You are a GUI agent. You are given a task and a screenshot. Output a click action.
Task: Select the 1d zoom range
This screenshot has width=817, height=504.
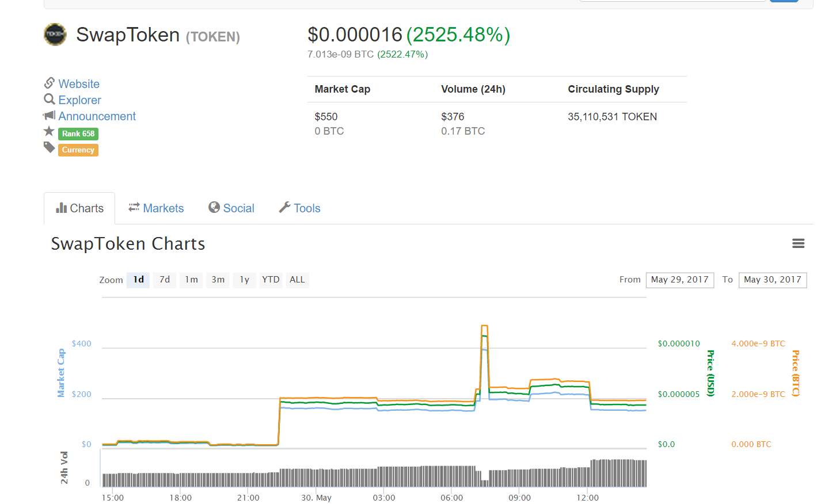tap(138, 280)
